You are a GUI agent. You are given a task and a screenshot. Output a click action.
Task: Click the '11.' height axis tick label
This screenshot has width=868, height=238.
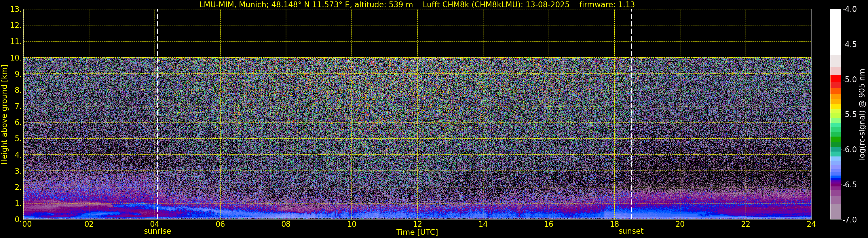tap(16, 42)
